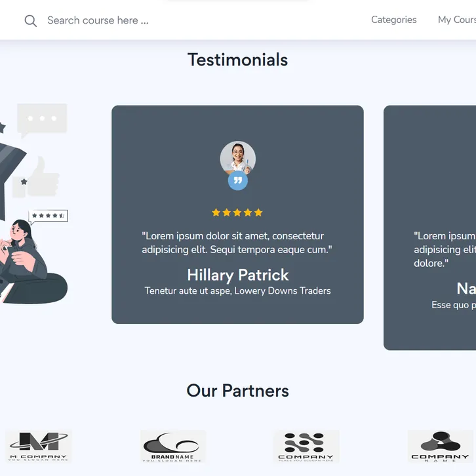Viewport: 476px width, 476px height.
Task: Click the Hillary Patrick name heading
Action: tap(238, 275)
